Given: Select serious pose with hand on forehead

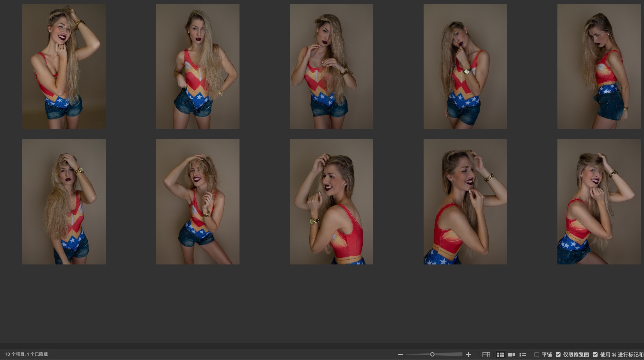Looking at the screenshot, I should [64, 202].
